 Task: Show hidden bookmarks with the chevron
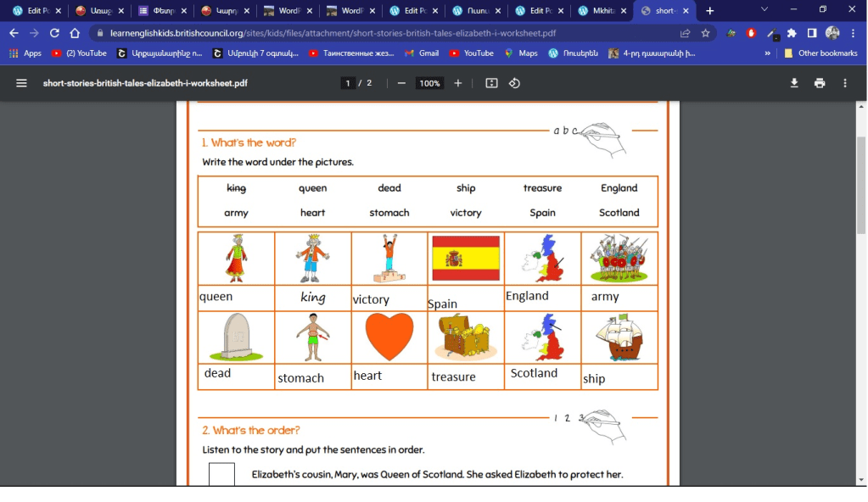tap(767, 53)
